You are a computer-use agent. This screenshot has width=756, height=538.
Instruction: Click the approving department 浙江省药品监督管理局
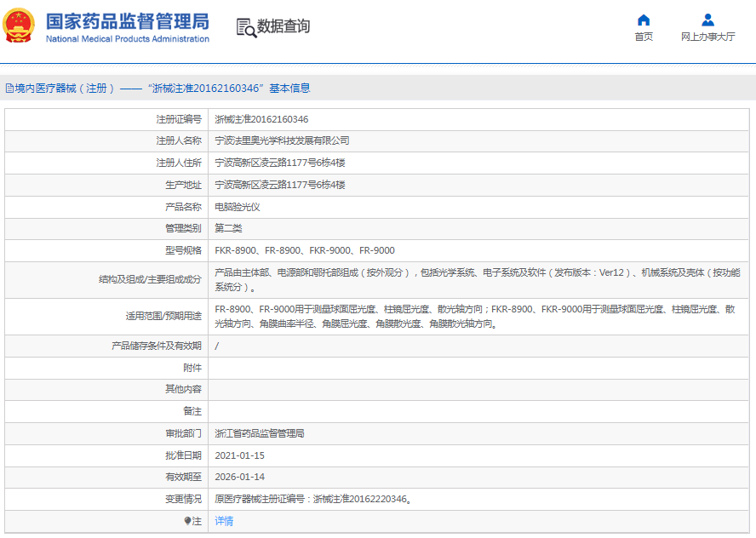point(259,433)
